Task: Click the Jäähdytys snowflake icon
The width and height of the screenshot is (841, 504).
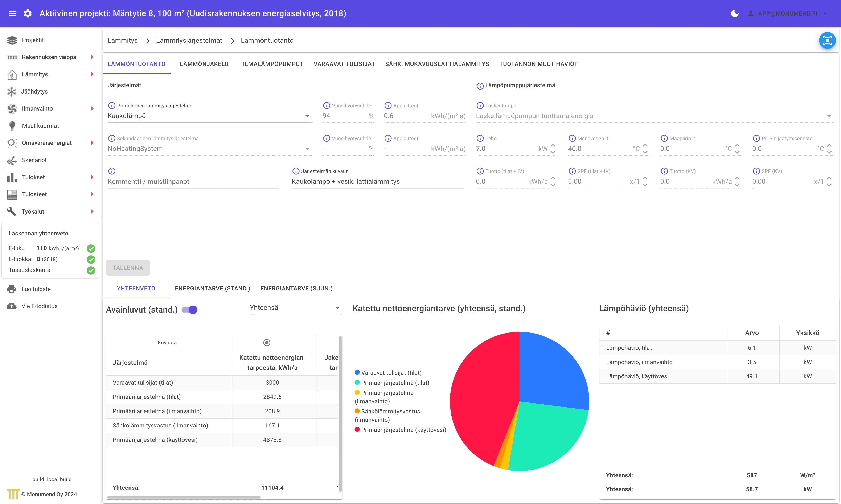Action: pyautogui.click(x=12, y=92)
